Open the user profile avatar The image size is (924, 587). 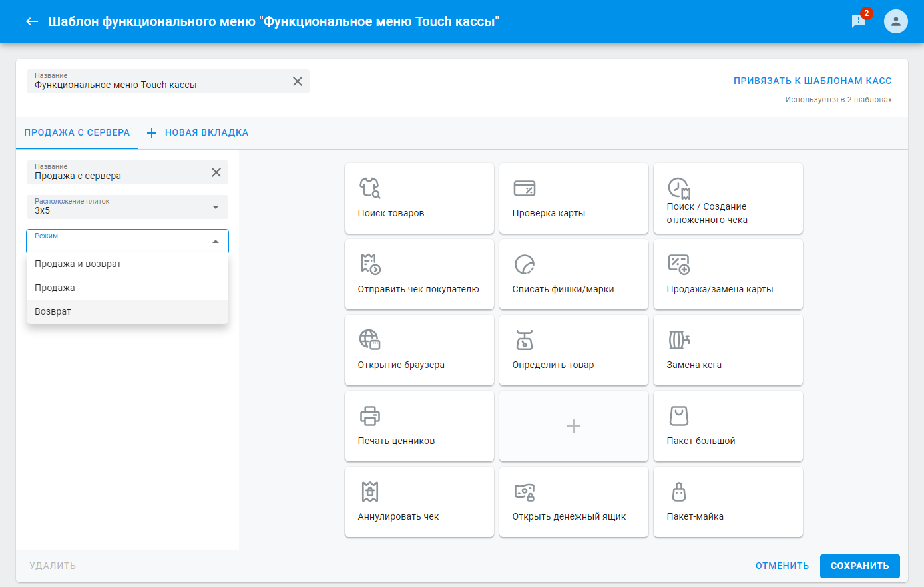coord(895,21)
